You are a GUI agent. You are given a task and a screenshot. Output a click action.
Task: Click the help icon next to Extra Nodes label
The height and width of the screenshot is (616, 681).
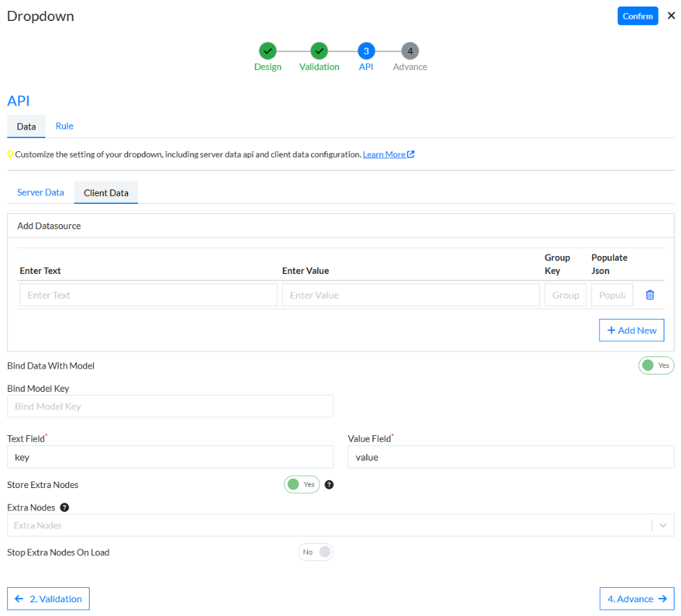click(64, 508)
